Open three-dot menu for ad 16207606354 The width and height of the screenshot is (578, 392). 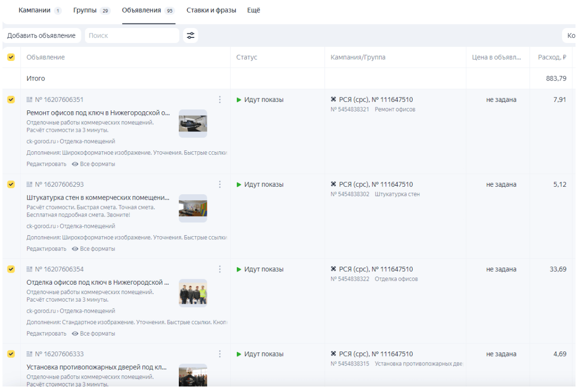220,269
